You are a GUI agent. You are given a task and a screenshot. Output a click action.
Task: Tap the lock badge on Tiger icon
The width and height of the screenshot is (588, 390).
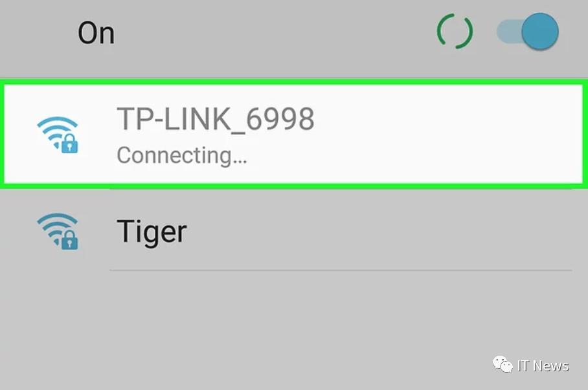click(x=70, y=240)
